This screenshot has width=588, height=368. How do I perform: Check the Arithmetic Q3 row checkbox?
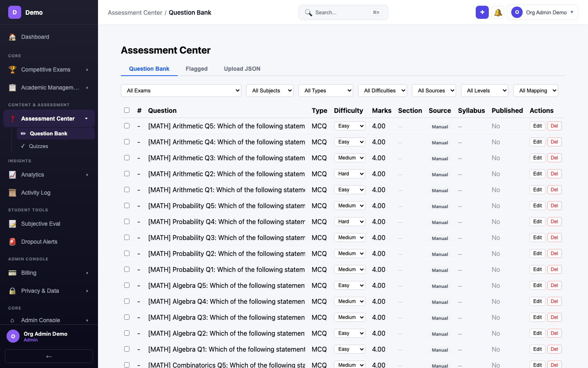pos(127,157)
